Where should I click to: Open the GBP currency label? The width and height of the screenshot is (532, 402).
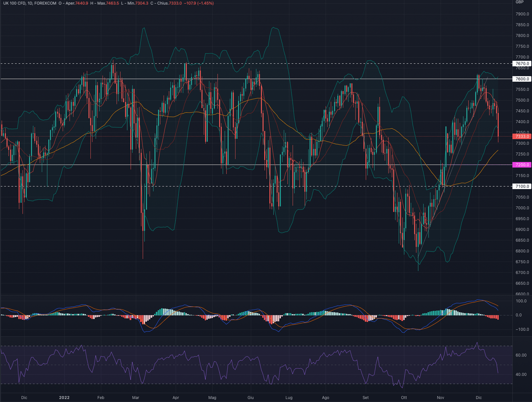(520, 2)
